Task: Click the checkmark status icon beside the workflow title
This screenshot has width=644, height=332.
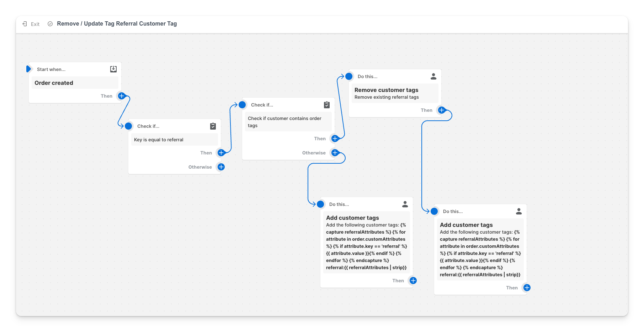Action: [x=50, y=24]
